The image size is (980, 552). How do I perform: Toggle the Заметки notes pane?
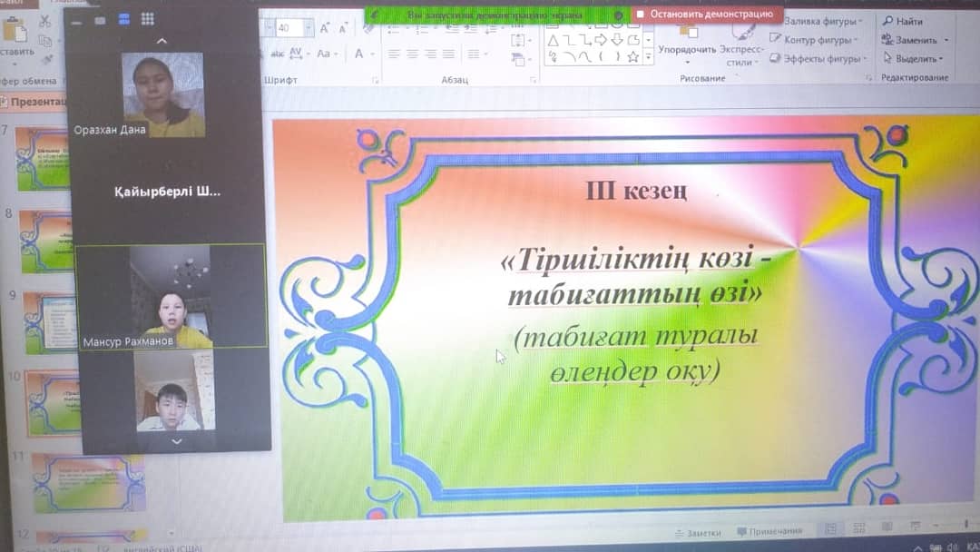(x=698, y=532)
